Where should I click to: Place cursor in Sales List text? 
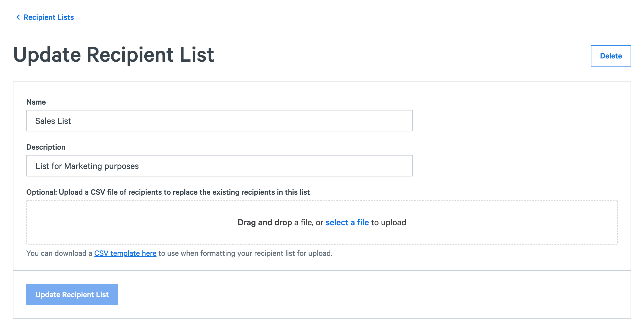point(53,121)
